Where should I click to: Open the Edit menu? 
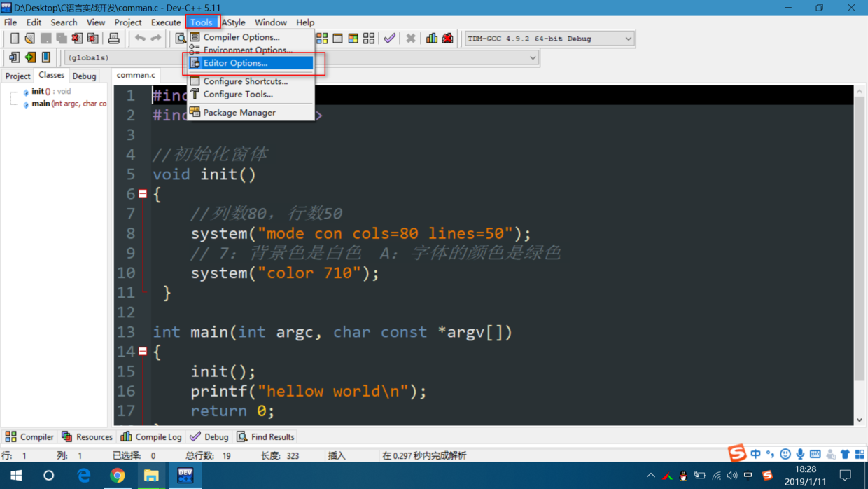(x=34, y=22)
